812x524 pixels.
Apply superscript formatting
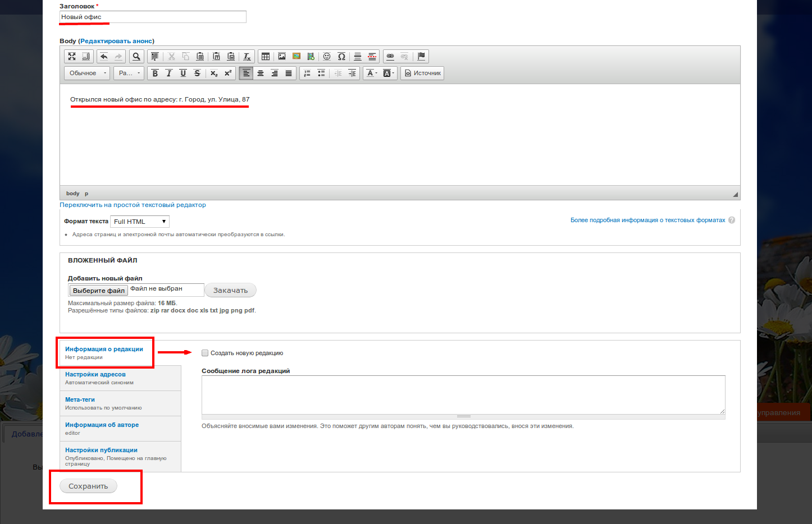[228, 73]
